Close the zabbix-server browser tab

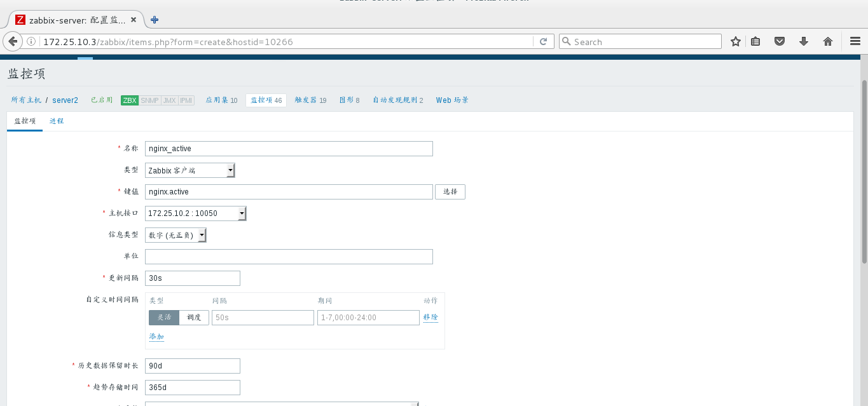pos(134,20)
